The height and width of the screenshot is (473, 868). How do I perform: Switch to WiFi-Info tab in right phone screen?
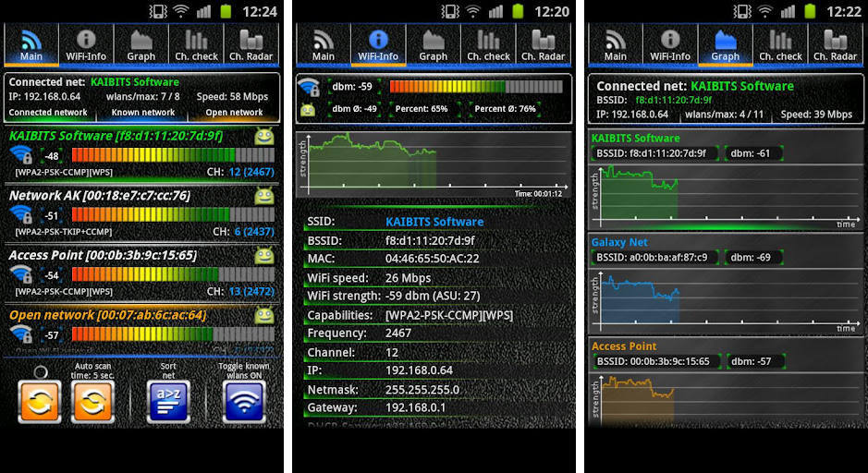pyautogui.click(x=670, y=45)
